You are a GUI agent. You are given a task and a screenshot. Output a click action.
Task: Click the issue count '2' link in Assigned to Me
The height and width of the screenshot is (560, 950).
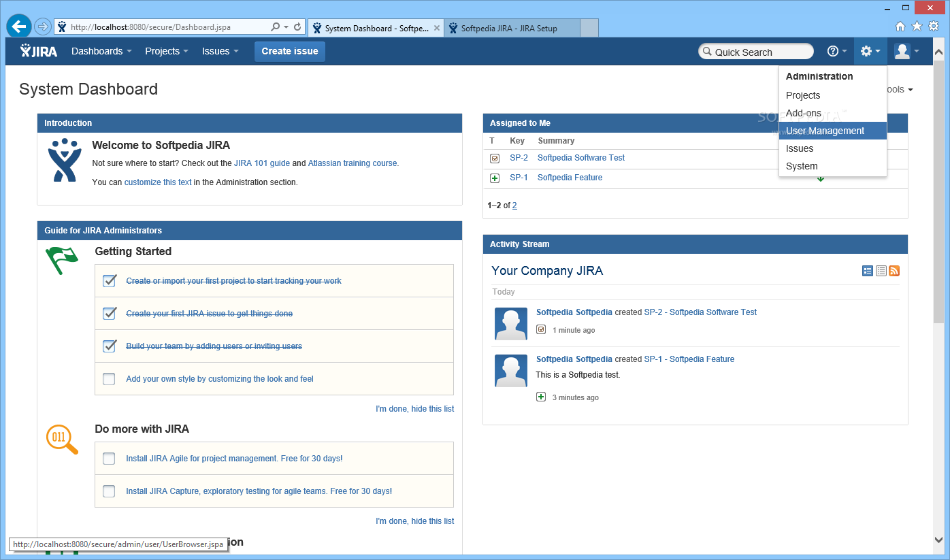tap(514, 205)
